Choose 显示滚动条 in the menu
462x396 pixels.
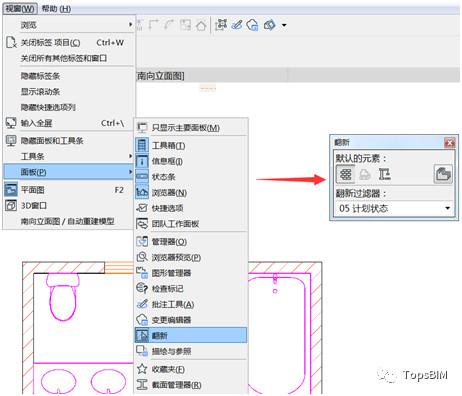(x=69, y=91)
